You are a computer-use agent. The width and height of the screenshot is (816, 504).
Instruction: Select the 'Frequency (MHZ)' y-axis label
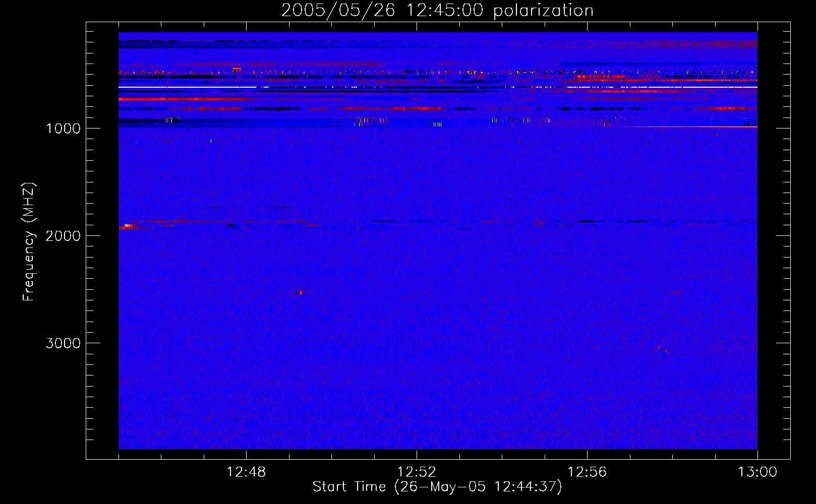coord(29,242)
